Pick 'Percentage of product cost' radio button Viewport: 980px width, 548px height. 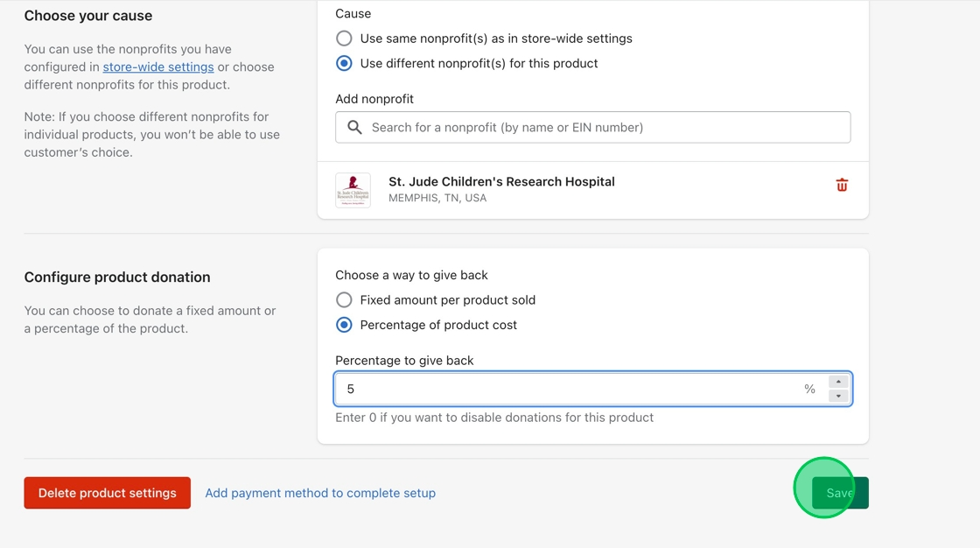345,325
